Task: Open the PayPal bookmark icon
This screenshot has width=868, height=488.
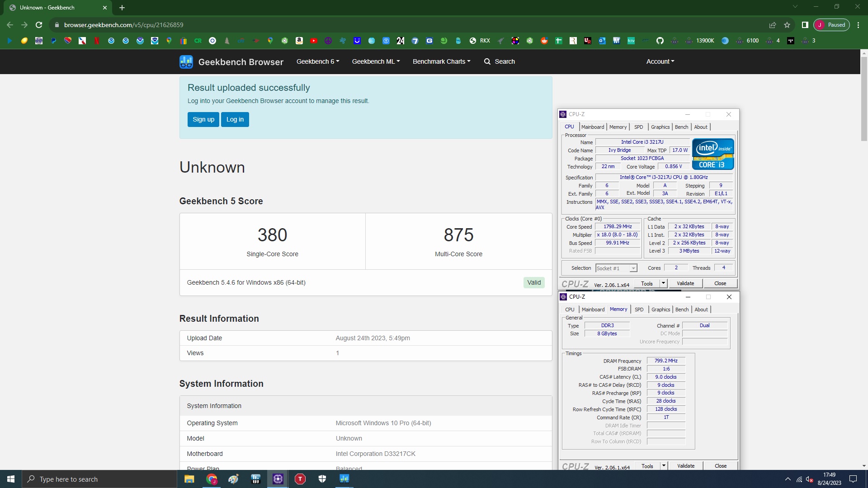Action: click(53, 41)
